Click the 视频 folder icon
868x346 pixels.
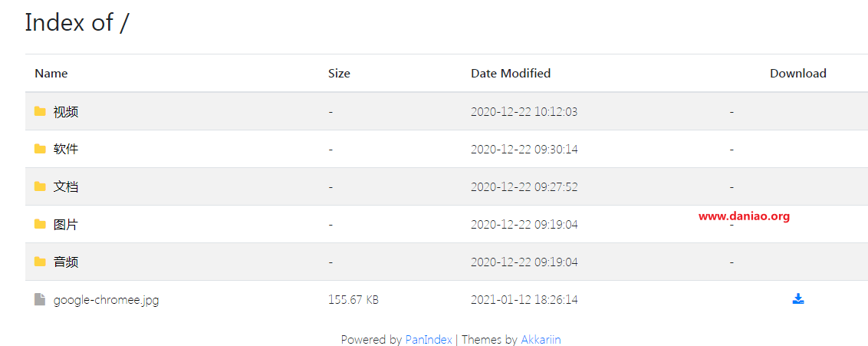(x=40, y=111)
